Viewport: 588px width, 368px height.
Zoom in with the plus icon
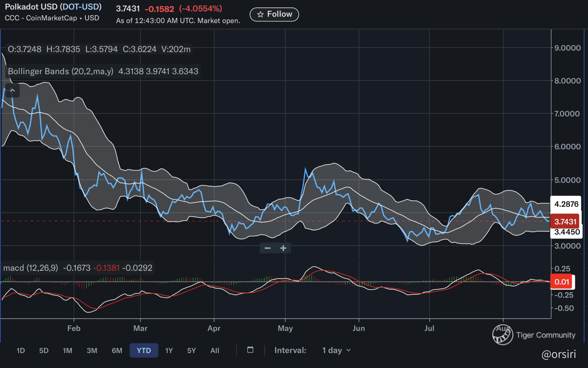coord(283,248)
